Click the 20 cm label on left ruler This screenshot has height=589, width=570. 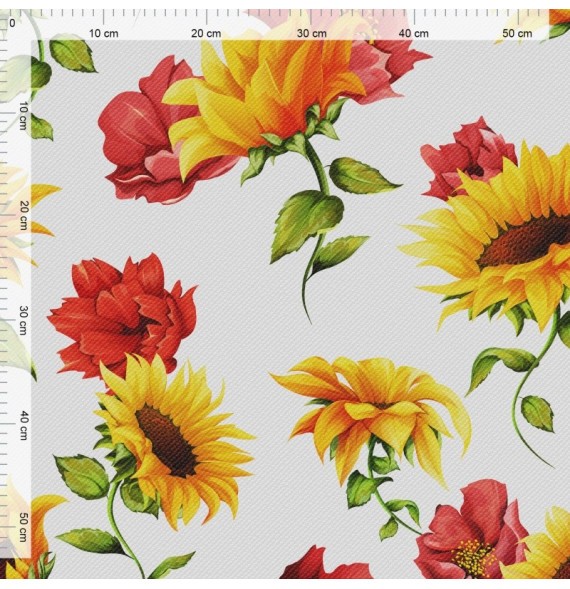pyautogui.click(x=23, y=216)
